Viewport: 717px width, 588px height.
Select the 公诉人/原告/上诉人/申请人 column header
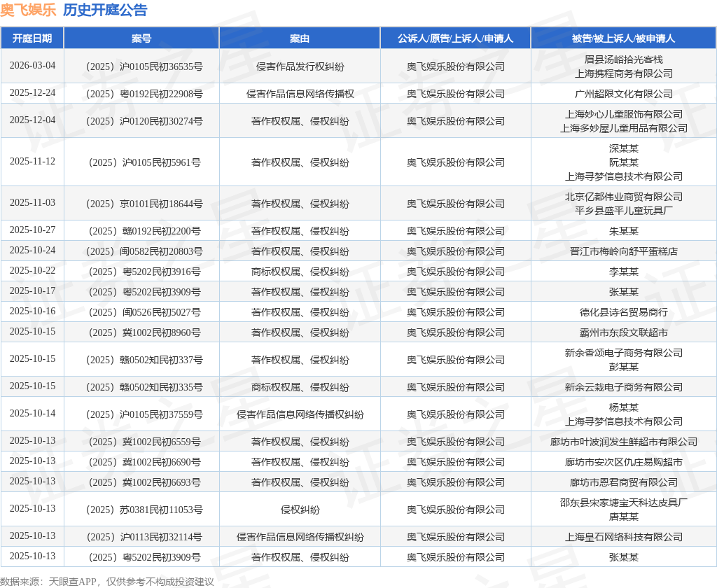[x=455, y=38]
